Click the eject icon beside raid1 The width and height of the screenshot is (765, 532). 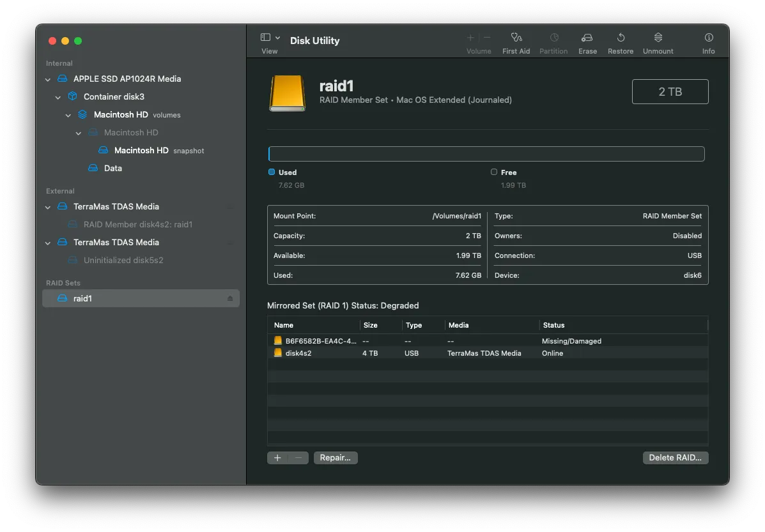click(x=230, y=299)
